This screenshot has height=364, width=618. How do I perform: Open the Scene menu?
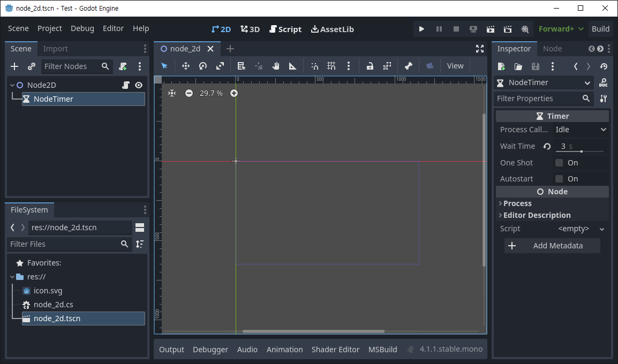coord(18,28)
